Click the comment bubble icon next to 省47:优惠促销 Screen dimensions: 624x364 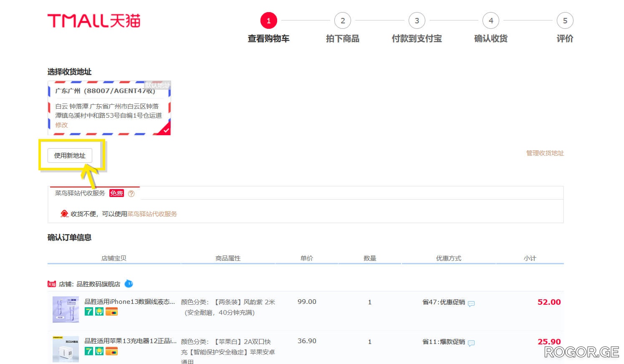pyautogui.click(x=471, y=303)
